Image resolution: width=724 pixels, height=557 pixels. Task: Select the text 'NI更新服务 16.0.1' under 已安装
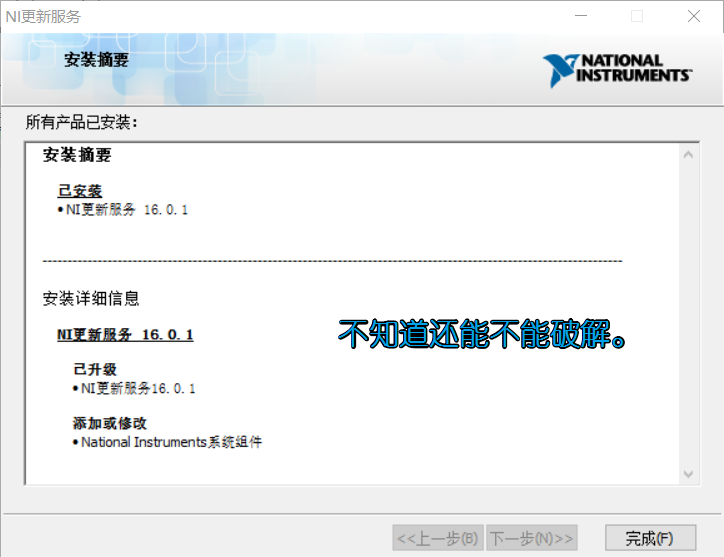click(x=127, y=210)
